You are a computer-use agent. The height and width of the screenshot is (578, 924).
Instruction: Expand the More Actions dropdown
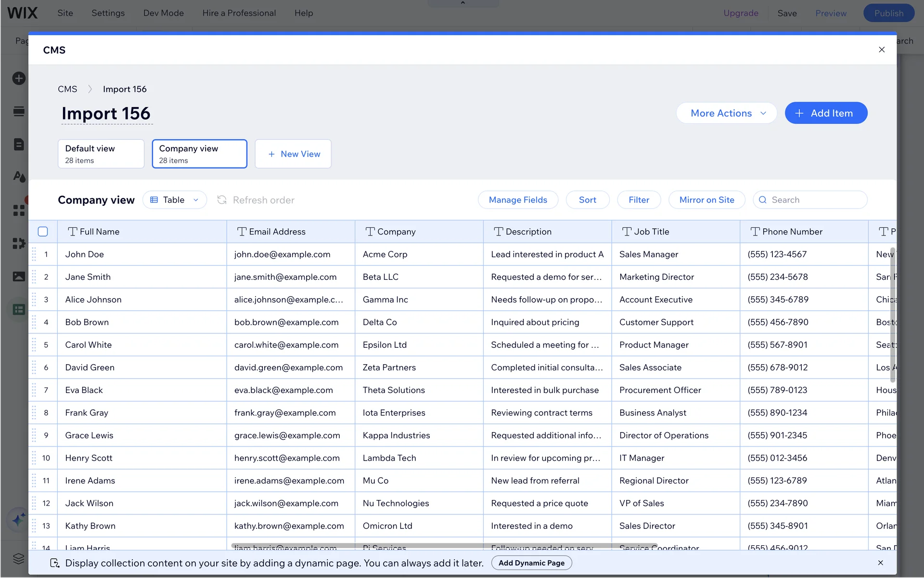click(x=726, y=113)
